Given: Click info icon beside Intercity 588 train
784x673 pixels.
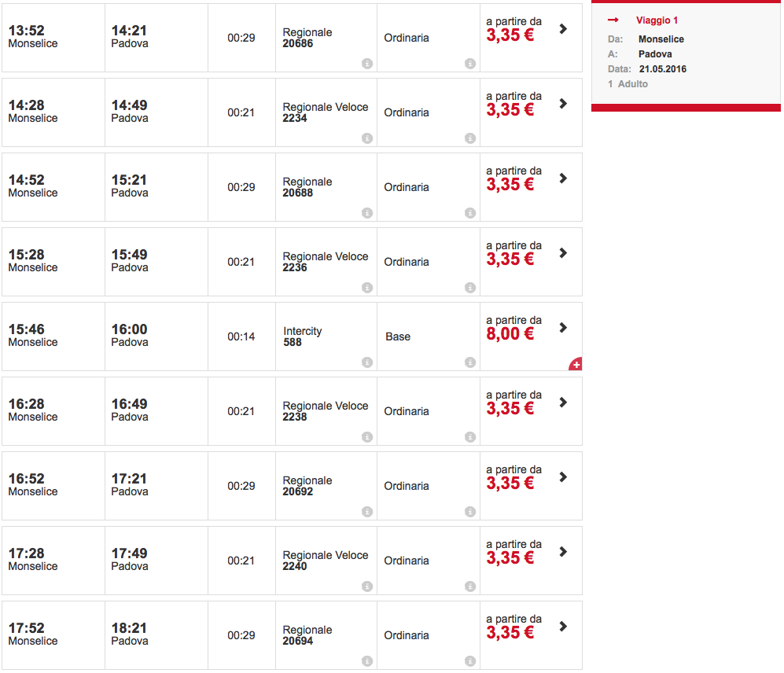Looking at the screenshot, I should (367, 362).
